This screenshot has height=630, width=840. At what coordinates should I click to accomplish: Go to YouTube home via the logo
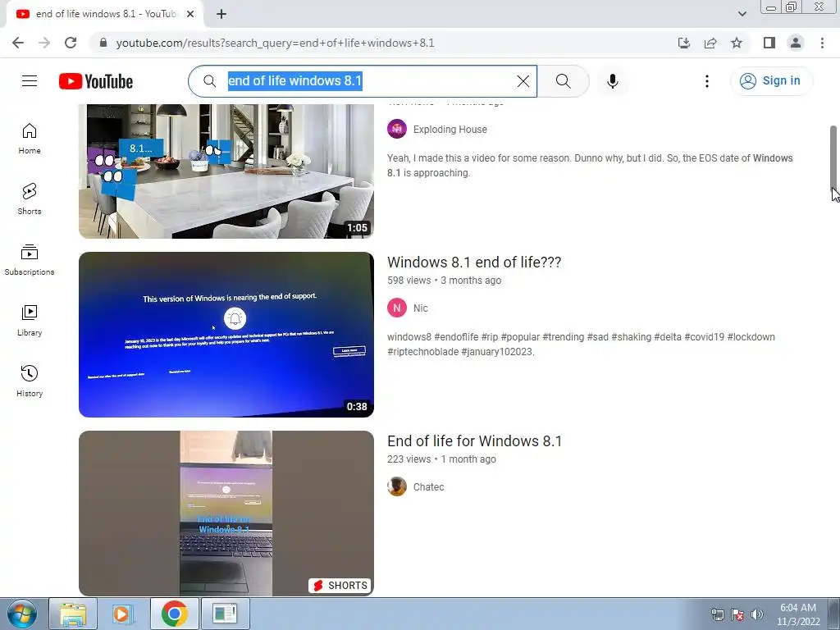(x=96, y=81)
